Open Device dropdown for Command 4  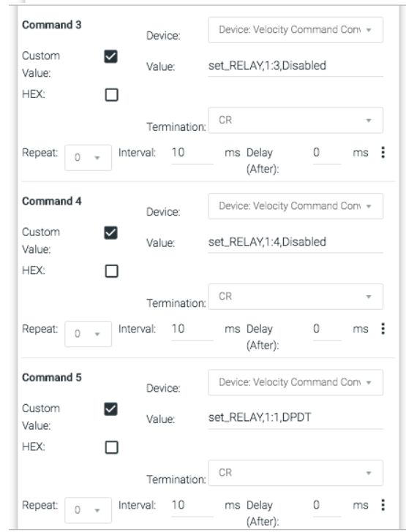click(296, 206)
